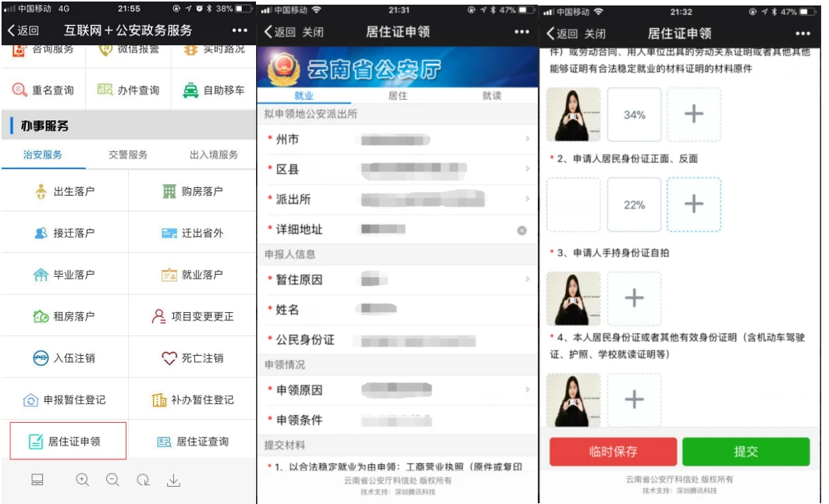This screenshot has height=504, width=829.
Task: Open uploaded photo thumbnail under item 3
Action: pos(573,299)
